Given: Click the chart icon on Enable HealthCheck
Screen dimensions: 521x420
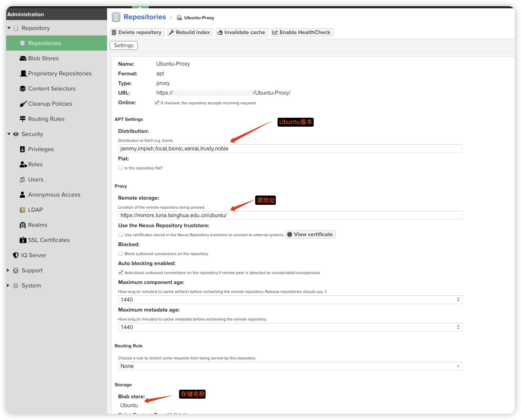Looking at the screenshot, I should 275,32.
